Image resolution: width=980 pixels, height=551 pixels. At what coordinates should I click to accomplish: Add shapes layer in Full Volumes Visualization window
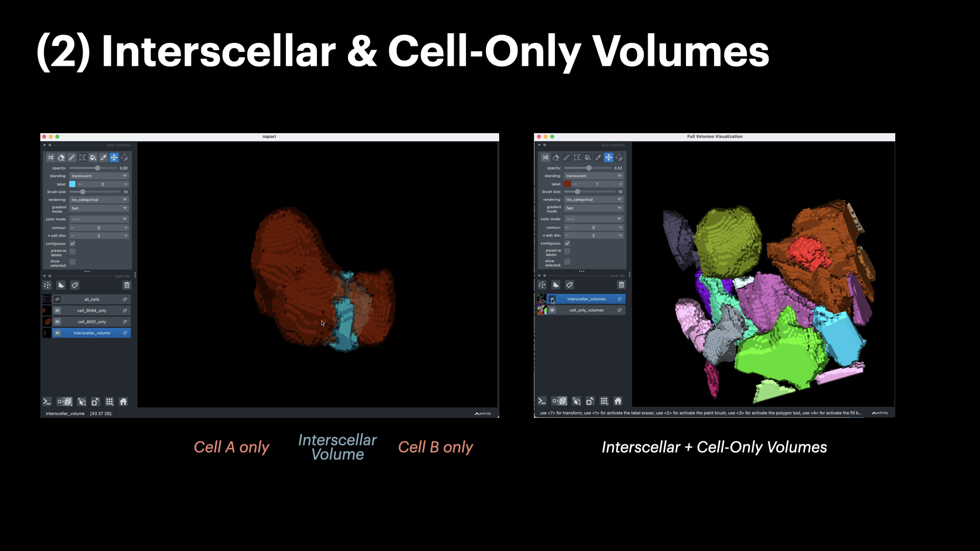coord(555,285)
